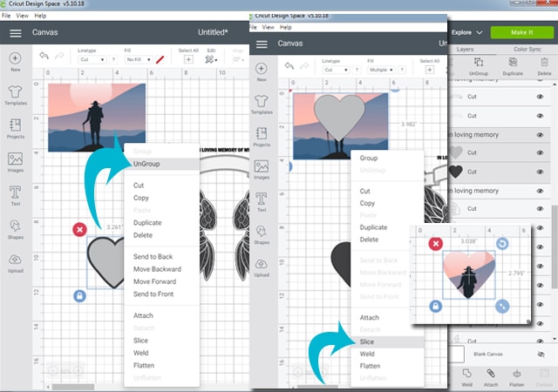The width and height of the screenshot is (558, 392).
Task: Choose Slice in front window context menu
Action: (387, 341)
